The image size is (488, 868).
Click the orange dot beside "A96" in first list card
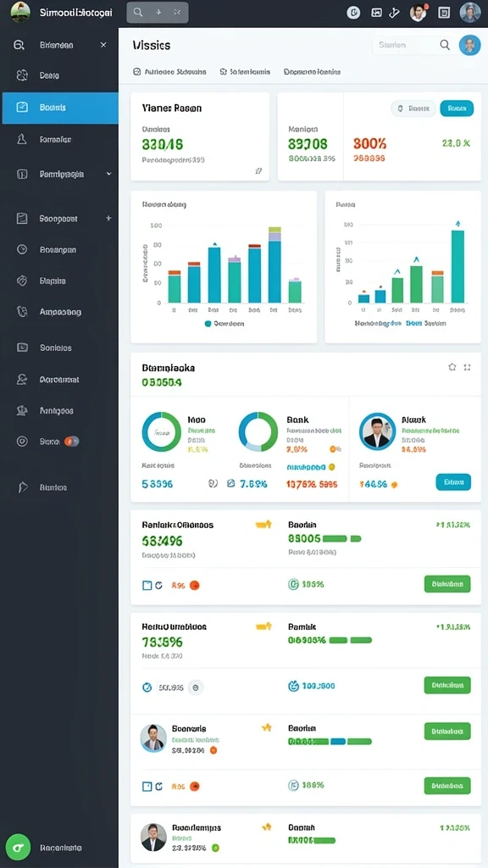pos(194,585)
